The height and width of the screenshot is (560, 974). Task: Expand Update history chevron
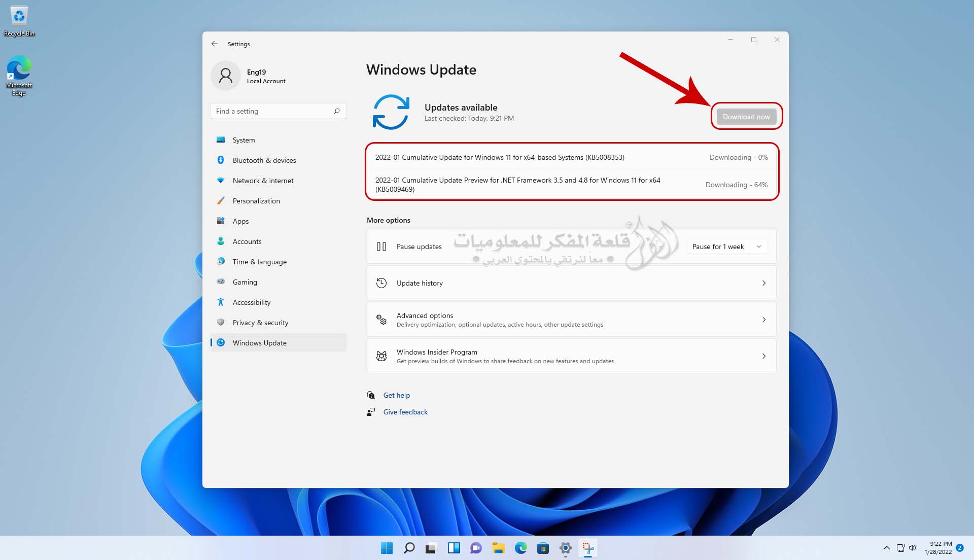pos(764,283)
